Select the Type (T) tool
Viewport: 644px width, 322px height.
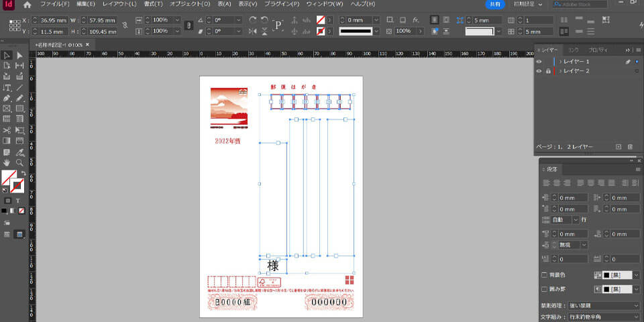tap(7, 88)
